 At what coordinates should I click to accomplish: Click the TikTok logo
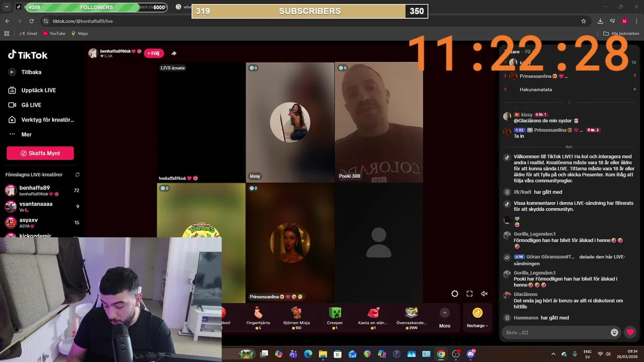pos(28,55)
